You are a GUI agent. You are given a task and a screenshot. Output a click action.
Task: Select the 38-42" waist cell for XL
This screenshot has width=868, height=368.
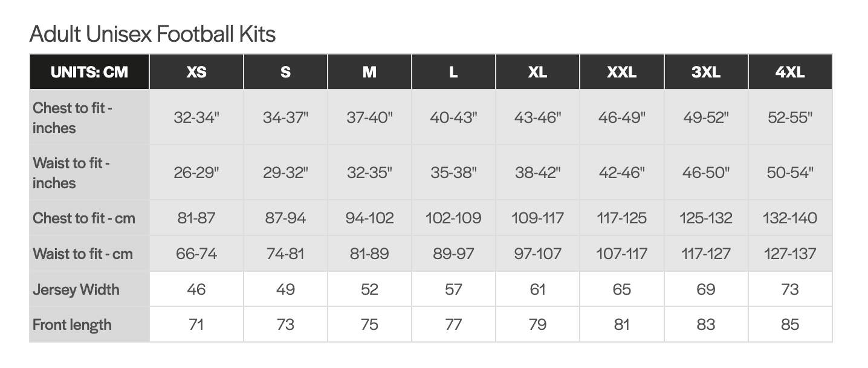tap(537, 173)
